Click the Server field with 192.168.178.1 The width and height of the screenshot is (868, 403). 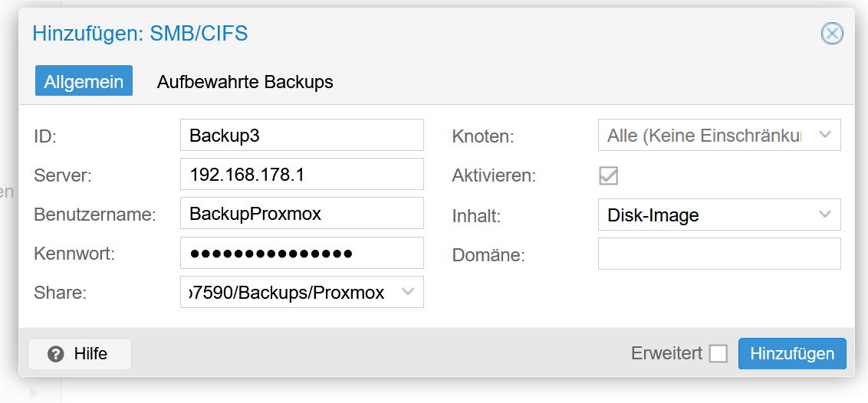tap(301, 175)
